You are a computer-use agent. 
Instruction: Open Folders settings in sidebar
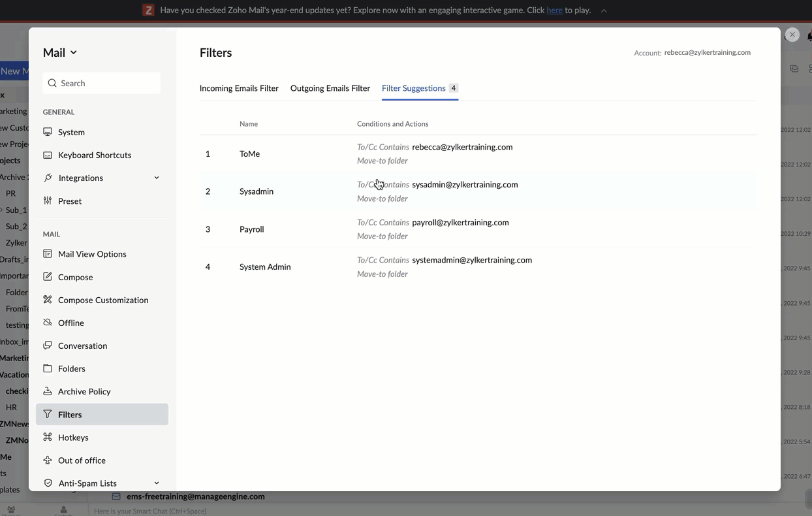[71, 368]
